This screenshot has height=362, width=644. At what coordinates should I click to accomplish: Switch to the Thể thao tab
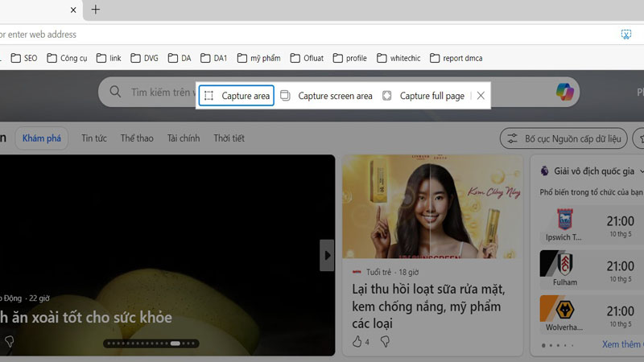coord(137,138)
